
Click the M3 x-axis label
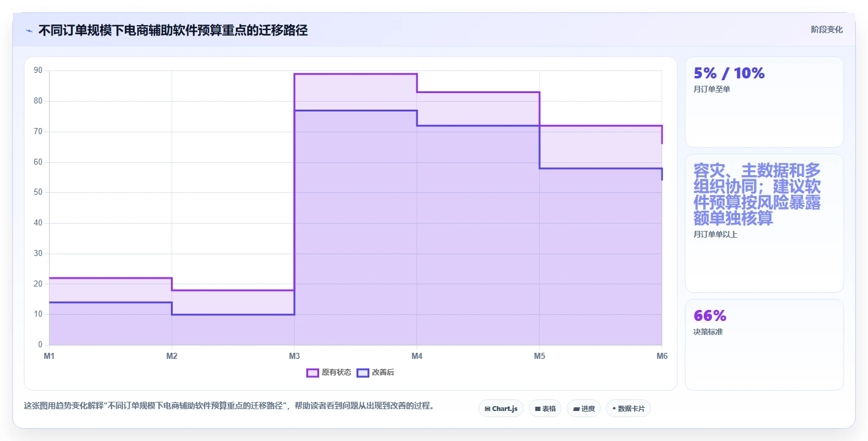(x=294, y=356)
